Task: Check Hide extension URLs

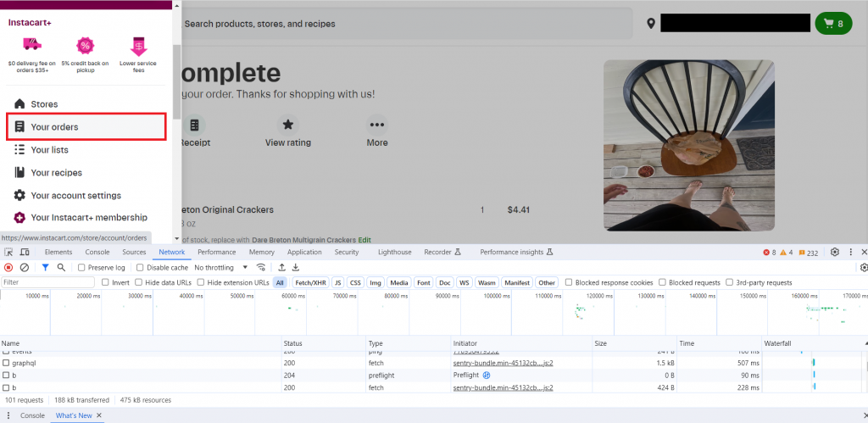Action: pyautogui.click(x=202, y=282)
